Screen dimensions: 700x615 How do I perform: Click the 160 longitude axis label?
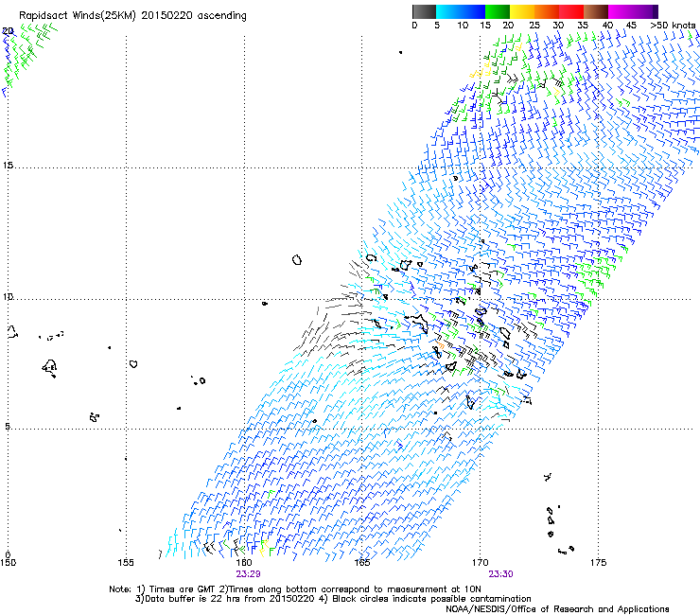(x=244, y=562)
